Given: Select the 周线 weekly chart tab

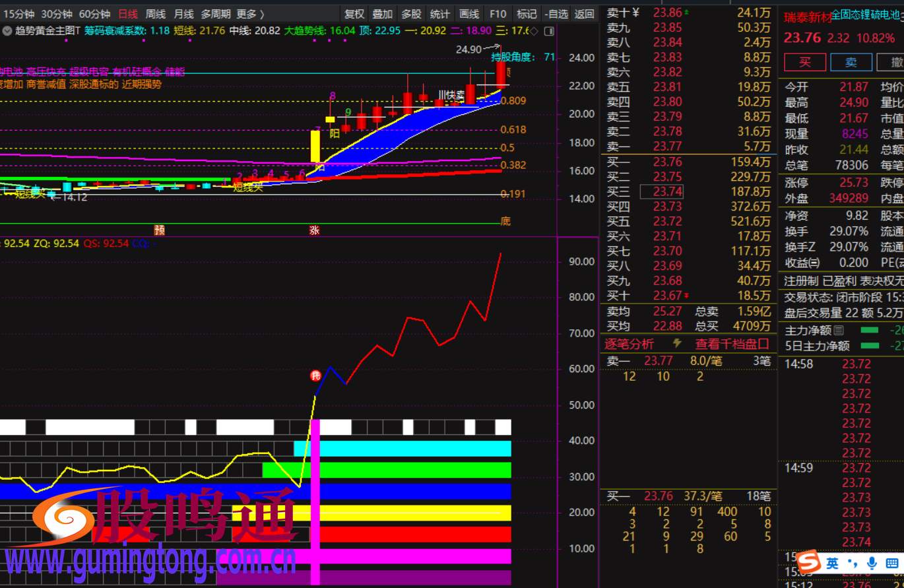Looking at the screenshot, I should pos(155,14).
